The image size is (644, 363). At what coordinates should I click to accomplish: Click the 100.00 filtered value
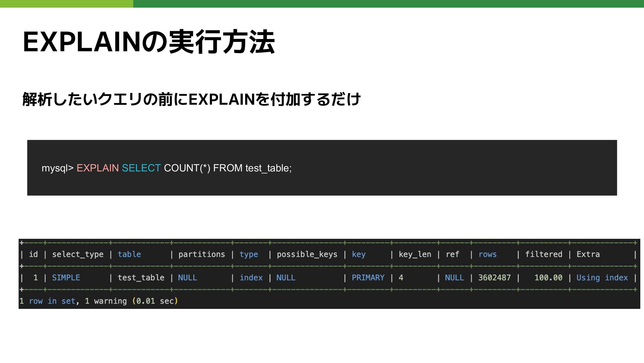pyautogui.click(x=548, y=278)
